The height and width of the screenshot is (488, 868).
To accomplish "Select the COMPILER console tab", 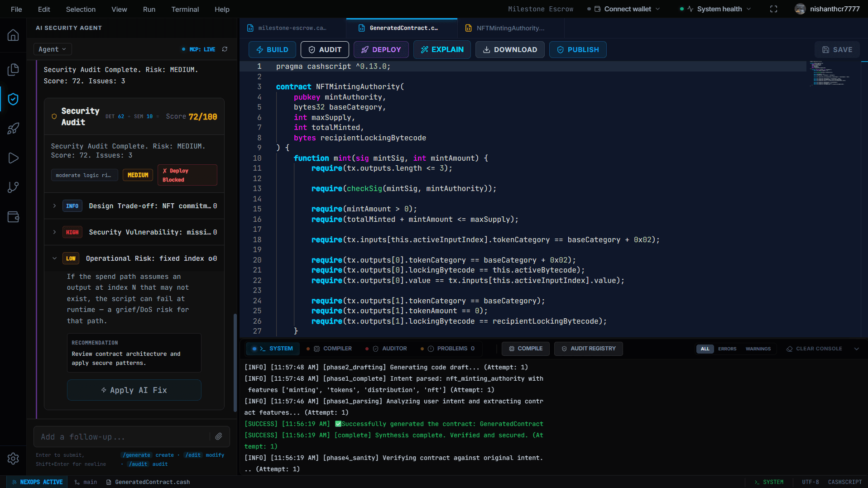I will coord(329,349).
